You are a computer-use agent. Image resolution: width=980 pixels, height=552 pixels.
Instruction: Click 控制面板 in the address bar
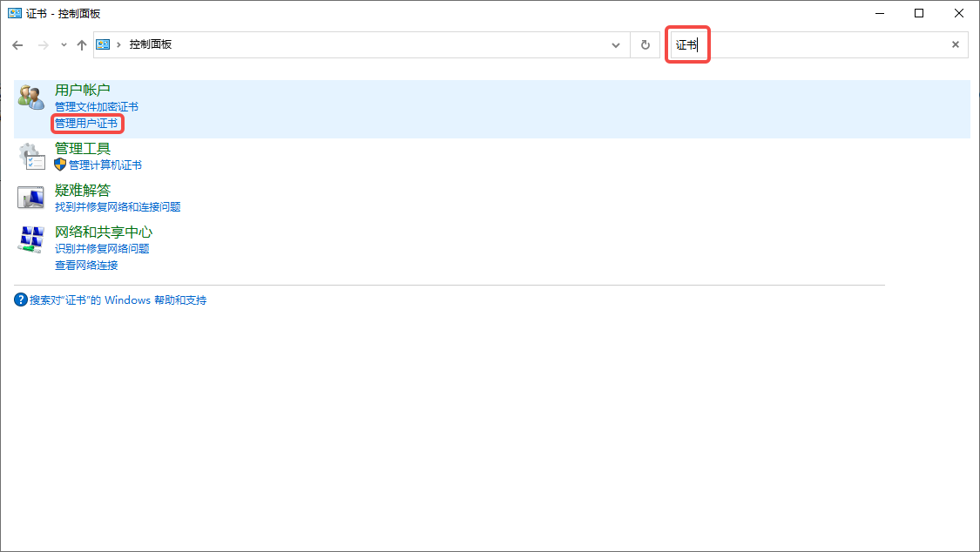click(151, 44)
